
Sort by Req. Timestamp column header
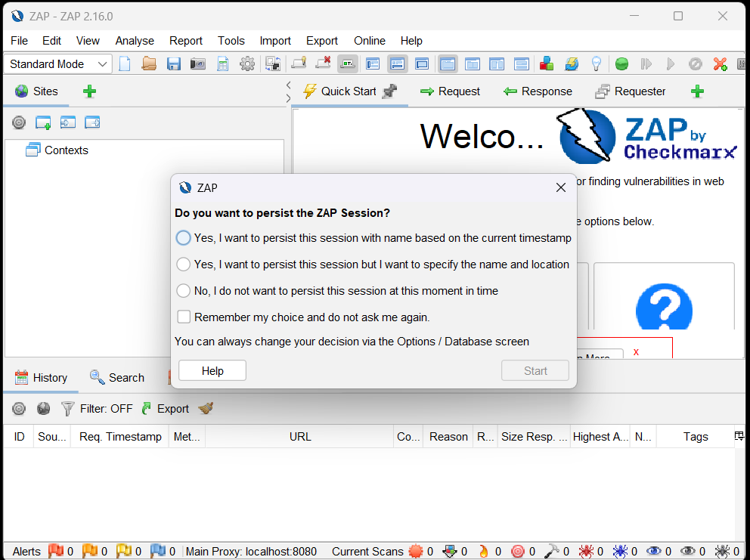coord(120,436)
